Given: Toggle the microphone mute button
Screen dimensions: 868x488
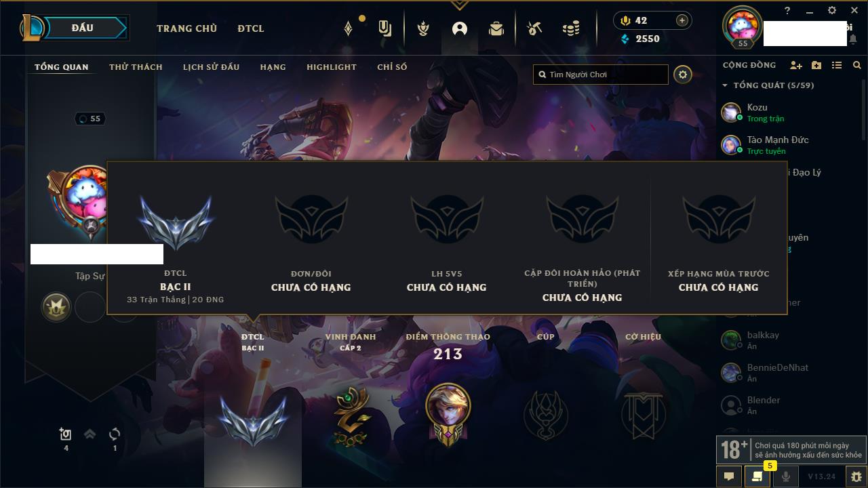Looking at the screenshot, I should click(x=785, y=476).
